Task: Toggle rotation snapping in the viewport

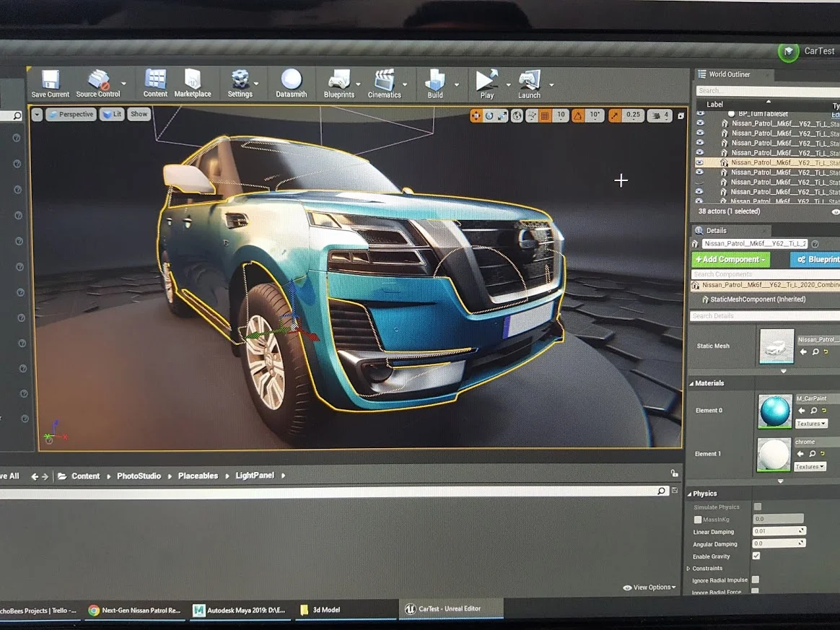Action: [x=577, y=115]
